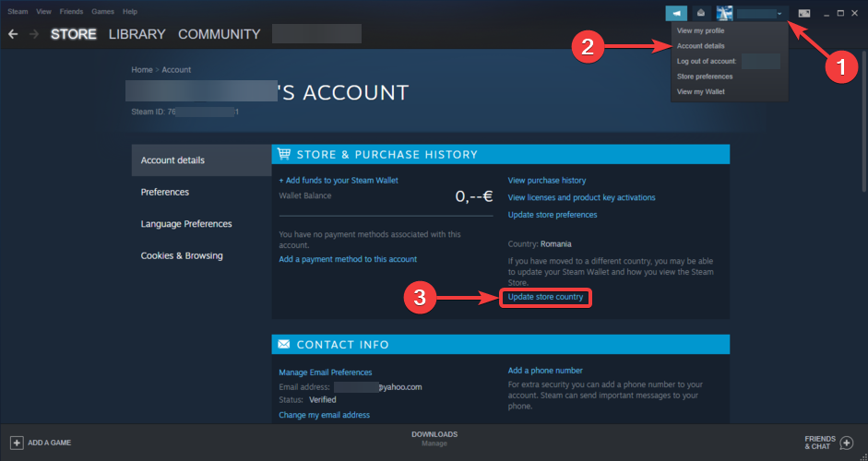The width and height of the screenshot is (868, 461).
Task: Click the yahoo.com email address text
Action: tap(399, 387)
